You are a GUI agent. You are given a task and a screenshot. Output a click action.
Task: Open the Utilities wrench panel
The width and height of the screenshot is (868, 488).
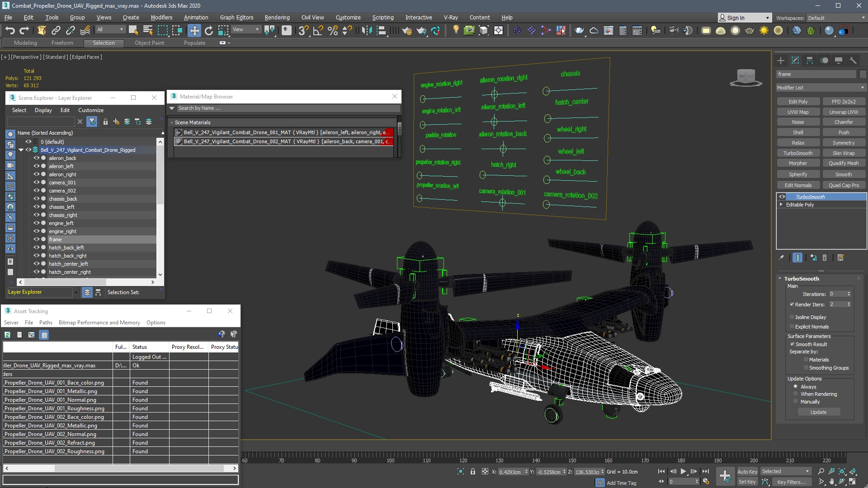tap(853, 61)
